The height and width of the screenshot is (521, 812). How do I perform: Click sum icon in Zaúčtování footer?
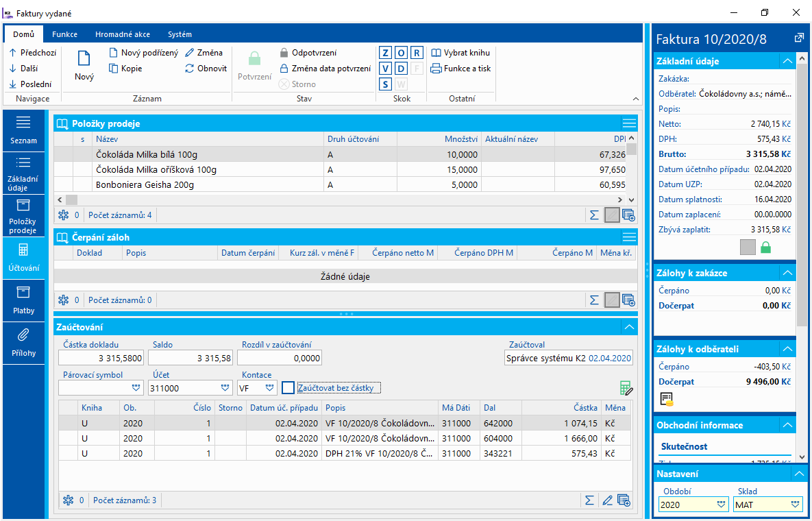589,500
